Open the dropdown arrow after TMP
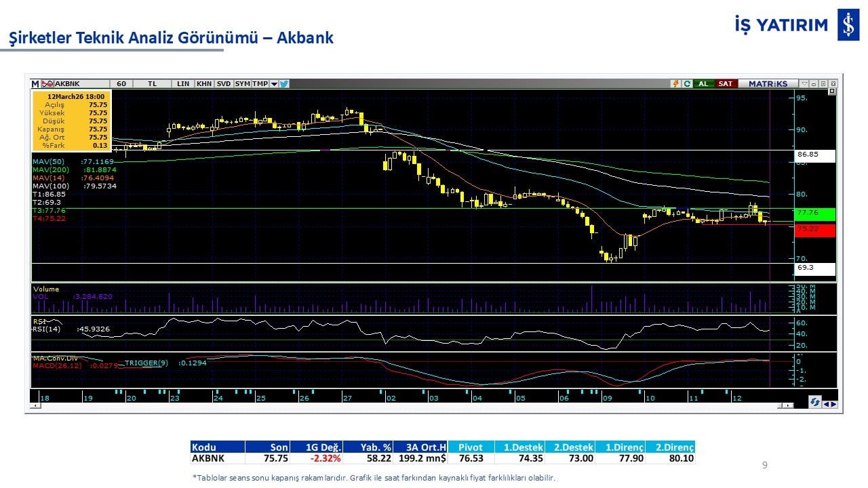The width and height of the screenshot is (868, 488). coord(274,84)
